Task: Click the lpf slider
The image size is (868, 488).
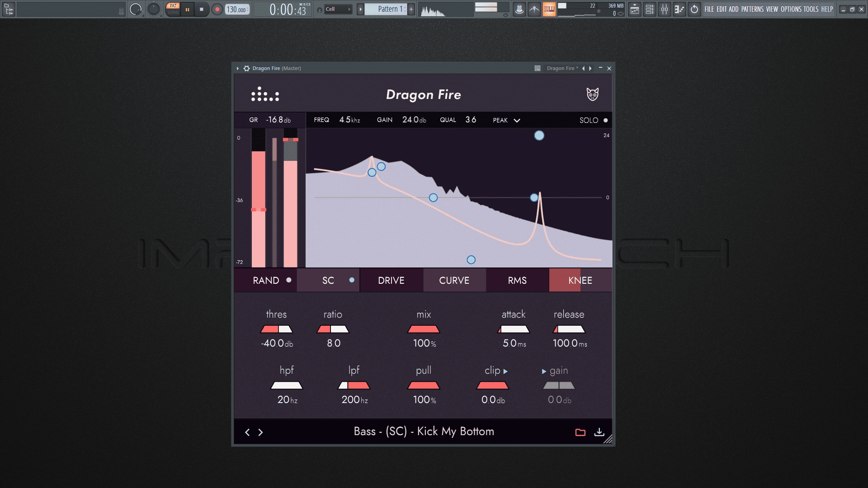Action: coord(354,385)
